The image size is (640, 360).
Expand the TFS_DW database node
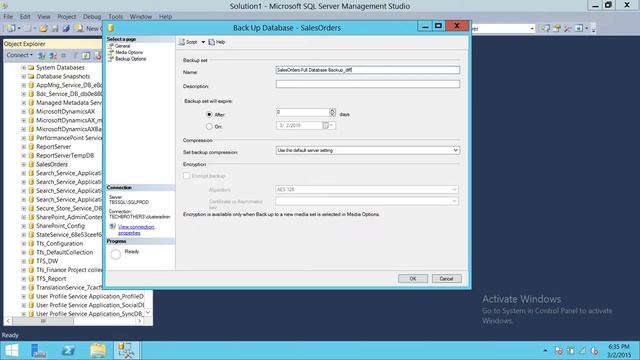click(24, 261)
